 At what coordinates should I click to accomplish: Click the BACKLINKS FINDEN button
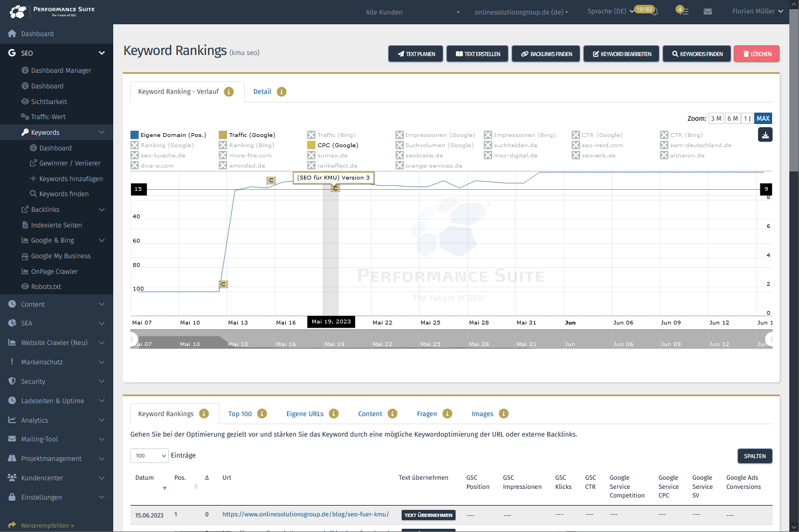coord(546,54)
